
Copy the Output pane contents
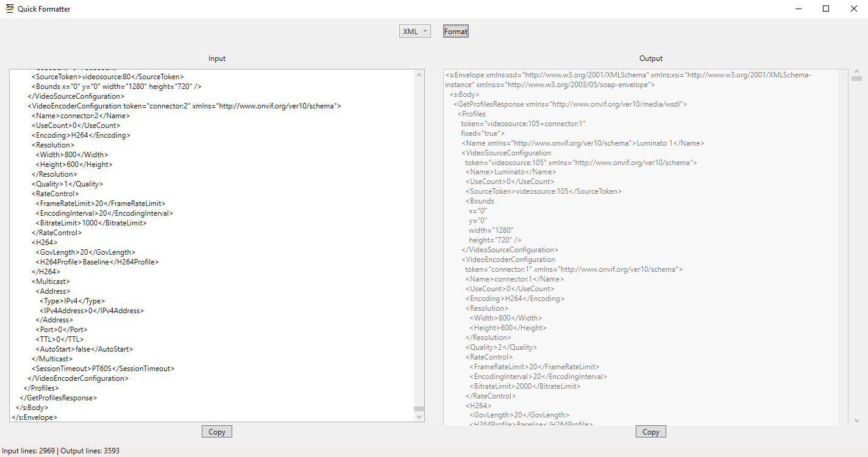(x=651, y=431)
